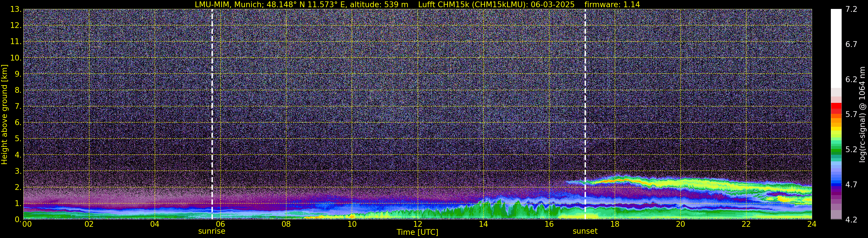Click the height axis tick label 3.
Screen dimensions: 868x238
click(18, 171)
